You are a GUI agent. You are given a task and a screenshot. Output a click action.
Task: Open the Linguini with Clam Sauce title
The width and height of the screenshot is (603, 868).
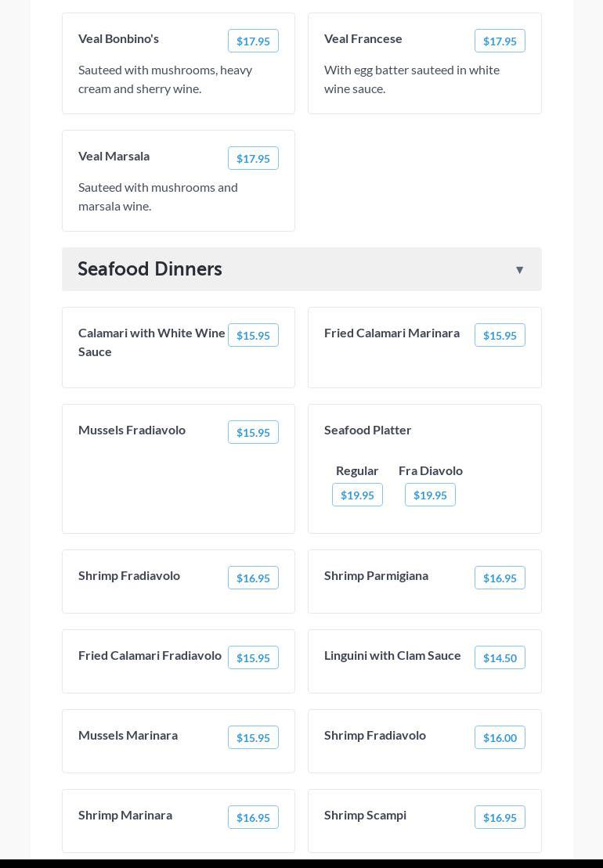pyautogui.click(x=392, y=655)
